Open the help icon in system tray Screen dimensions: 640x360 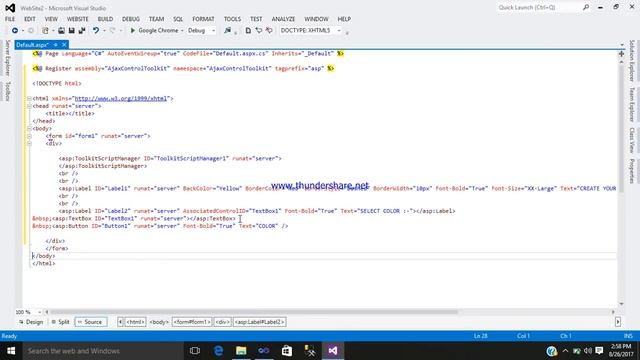pos(552,351)
